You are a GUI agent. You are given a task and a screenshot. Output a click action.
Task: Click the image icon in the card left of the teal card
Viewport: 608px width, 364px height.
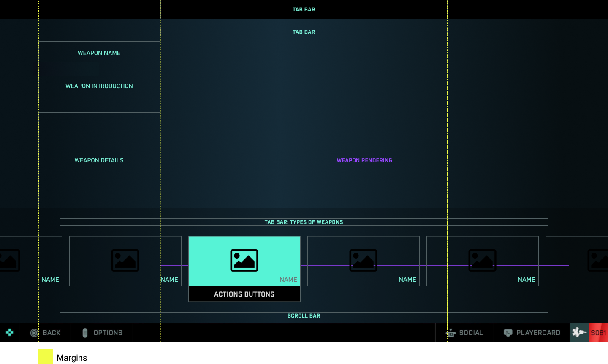click(125, 260)
